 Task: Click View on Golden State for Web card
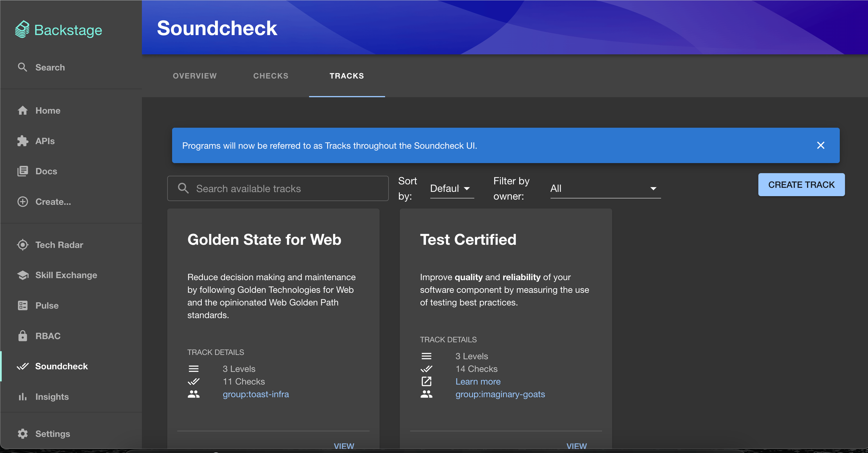(x=344, y=446)
